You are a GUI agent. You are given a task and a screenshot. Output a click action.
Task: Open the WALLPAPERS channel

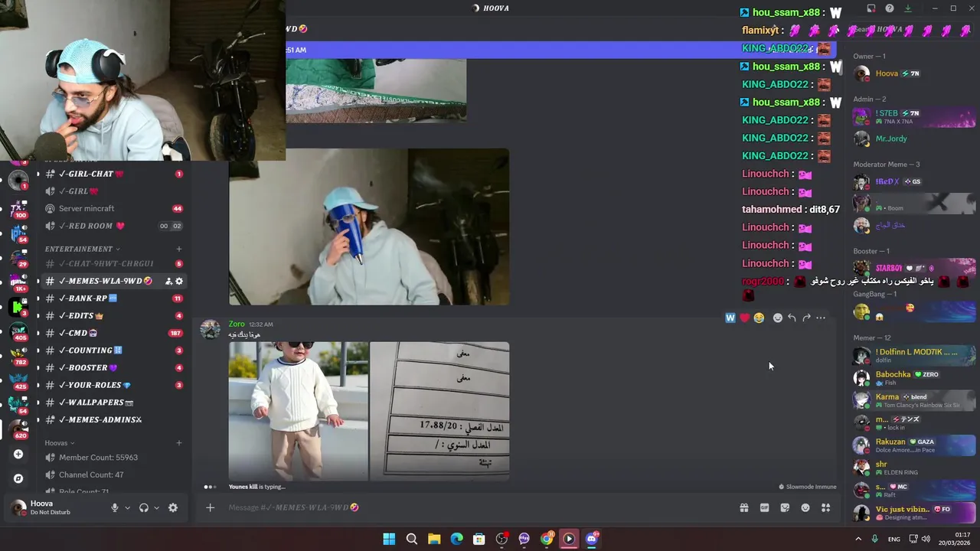click(x=113, y=403)
